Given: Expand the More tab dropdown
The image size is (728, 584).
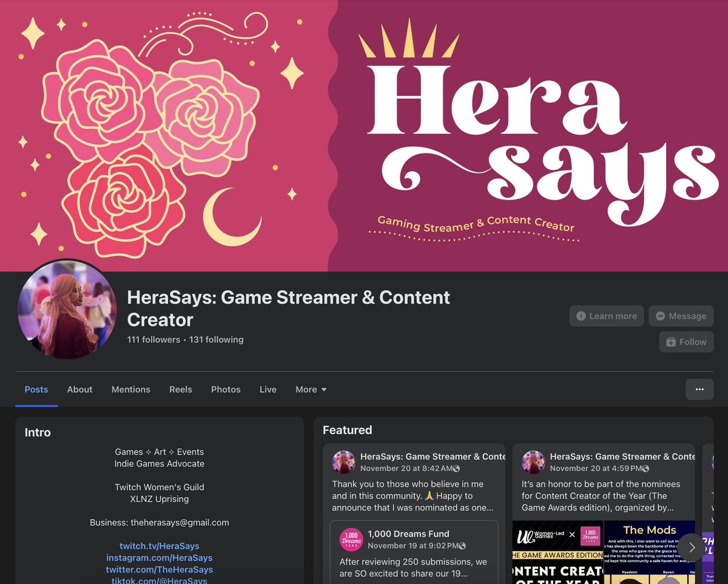Looking at the screenshot, I should (x=311, y=389).
